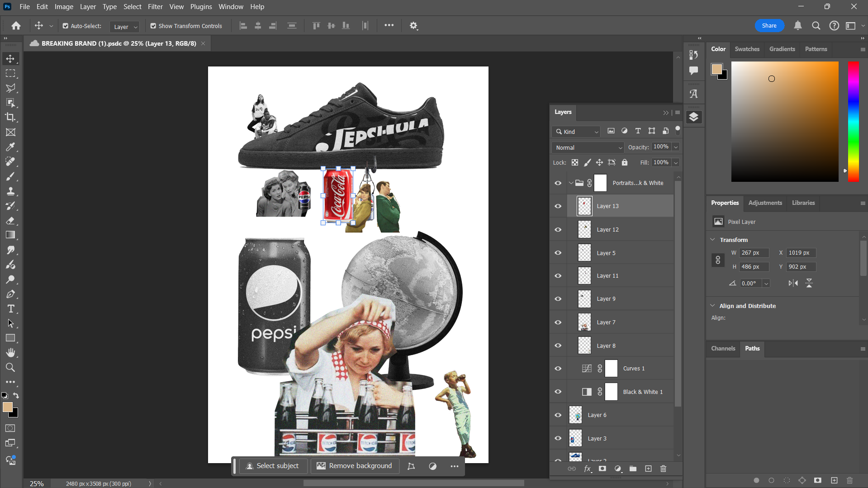This screenshot has height=488, width=868.
Task: Click the Remove background button
Action: click(x=355, y=466)
